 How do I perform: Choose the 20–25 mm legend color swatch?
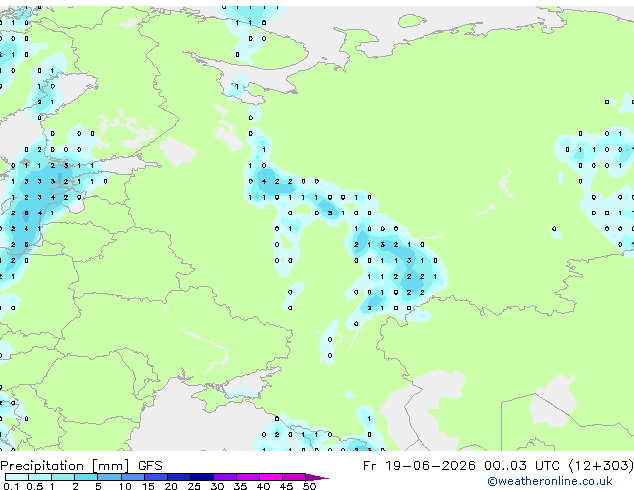coord(179,477)
